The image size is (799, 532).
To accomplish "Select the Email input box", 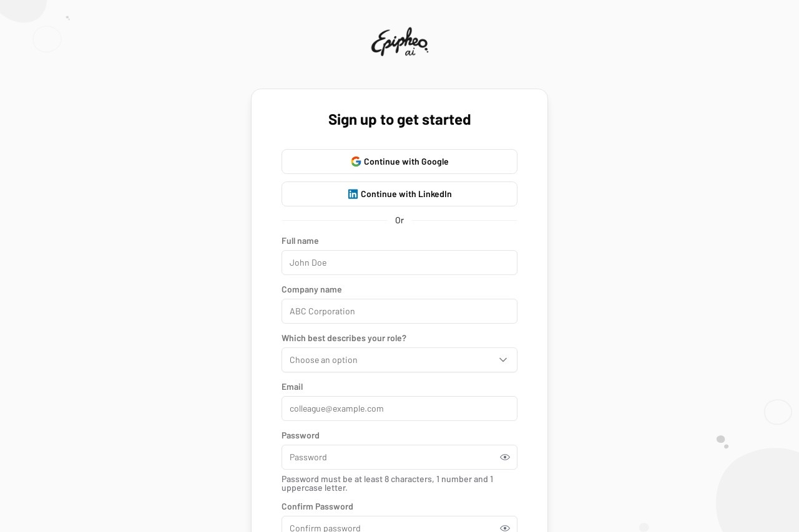I will tap(399, 409).
